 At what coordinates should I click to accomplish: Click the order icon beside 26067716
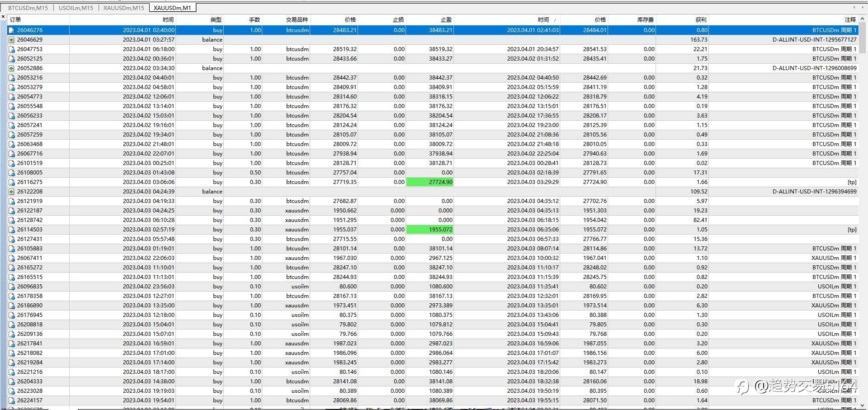click(x=11, y=154)
